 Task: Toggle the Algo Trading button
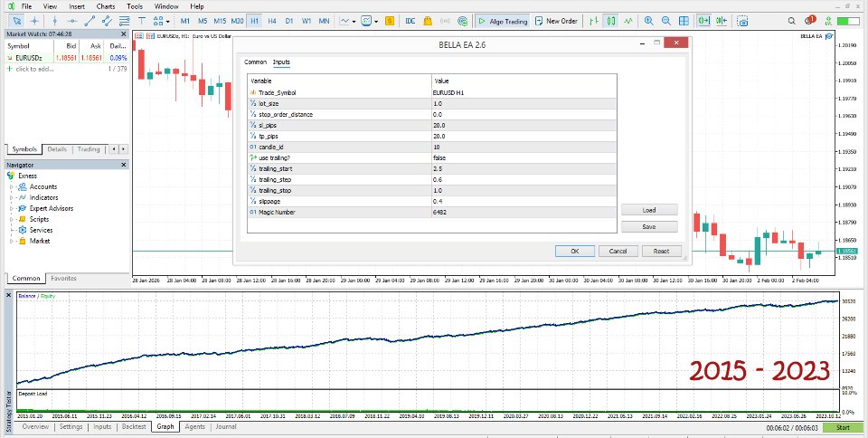(x=503, y=21)
